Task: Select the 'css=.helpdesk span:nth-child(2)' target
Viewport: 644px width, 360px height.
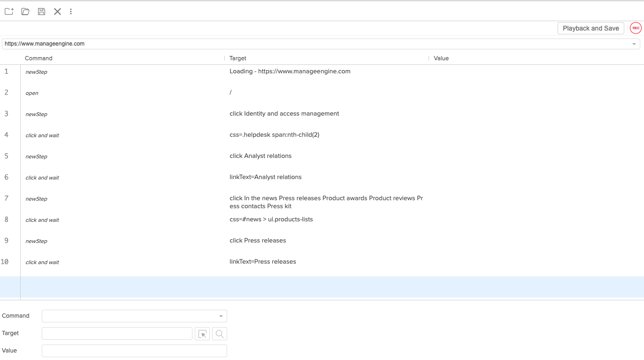Action: [x=275, y=135]
